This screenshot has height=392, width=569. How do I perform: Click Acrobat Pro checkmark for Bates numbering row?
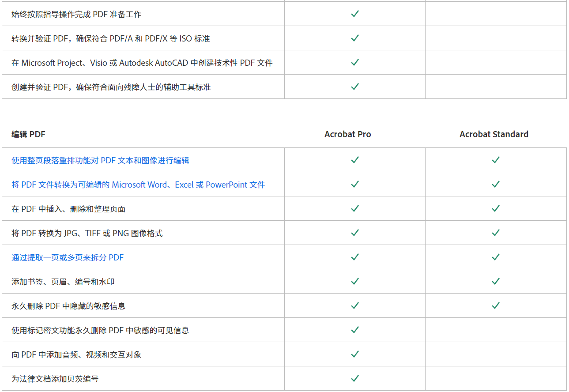tap(354, 378)
